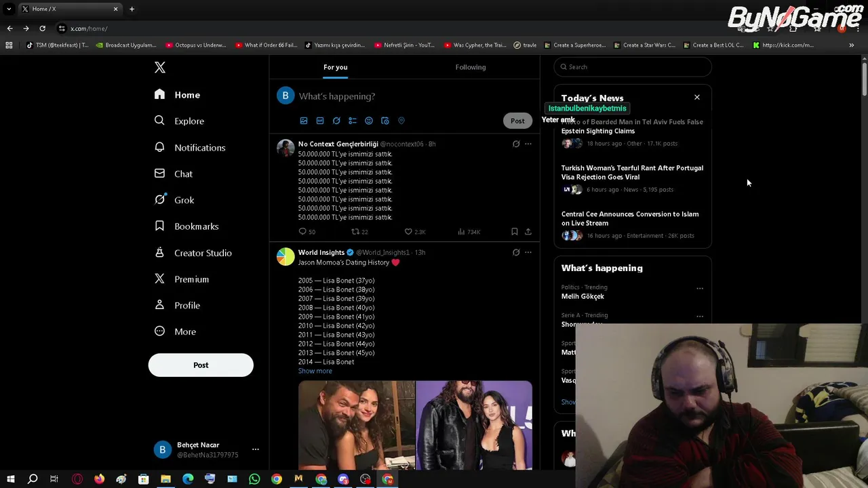This screenshot has height=488, width=868.
Task: Open Windows Start menu
Action: [10, 479]
